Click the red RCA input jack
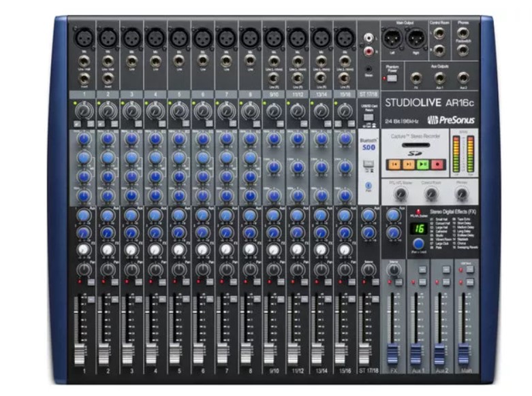The width and height of the screenshot is (532, 396). (369, 51)
